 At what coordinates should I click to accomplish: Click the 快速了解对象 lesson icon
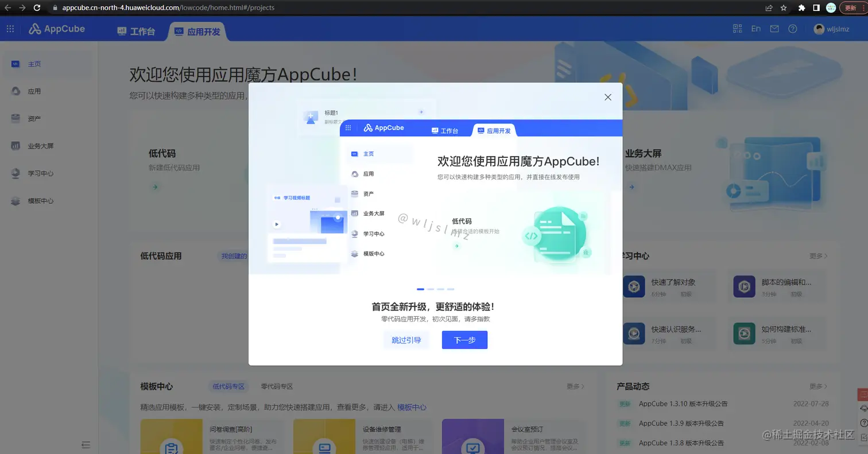(634, 286)
